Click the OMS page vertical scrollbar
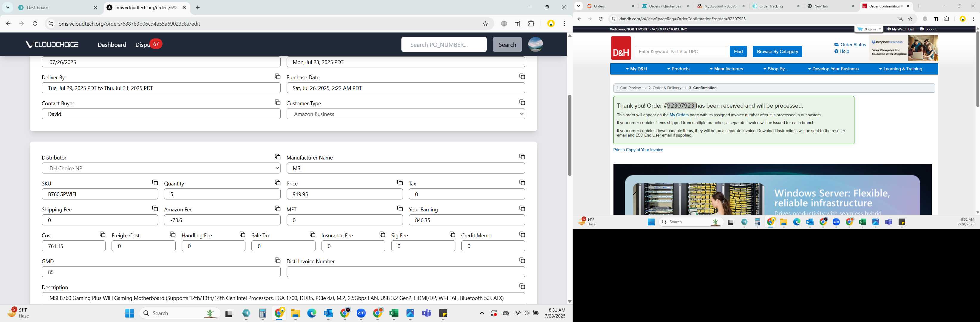 [570, 135]
